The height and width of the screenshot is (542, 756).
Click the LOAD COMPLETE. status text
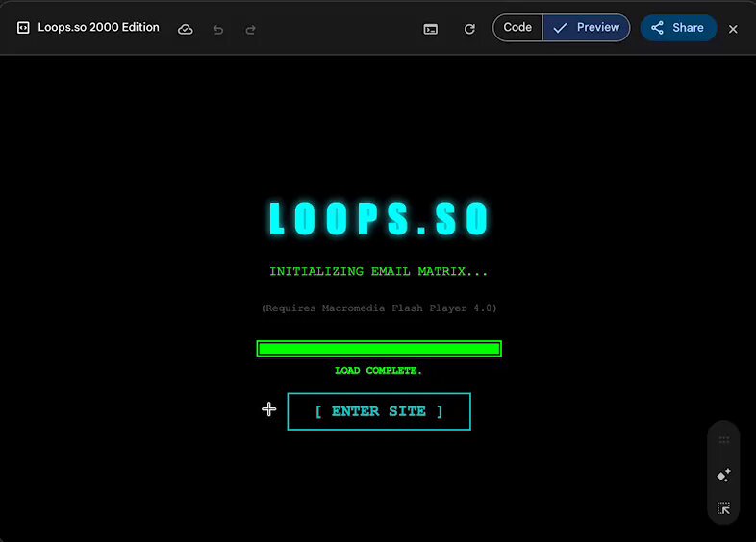click(x=379, y=371)
